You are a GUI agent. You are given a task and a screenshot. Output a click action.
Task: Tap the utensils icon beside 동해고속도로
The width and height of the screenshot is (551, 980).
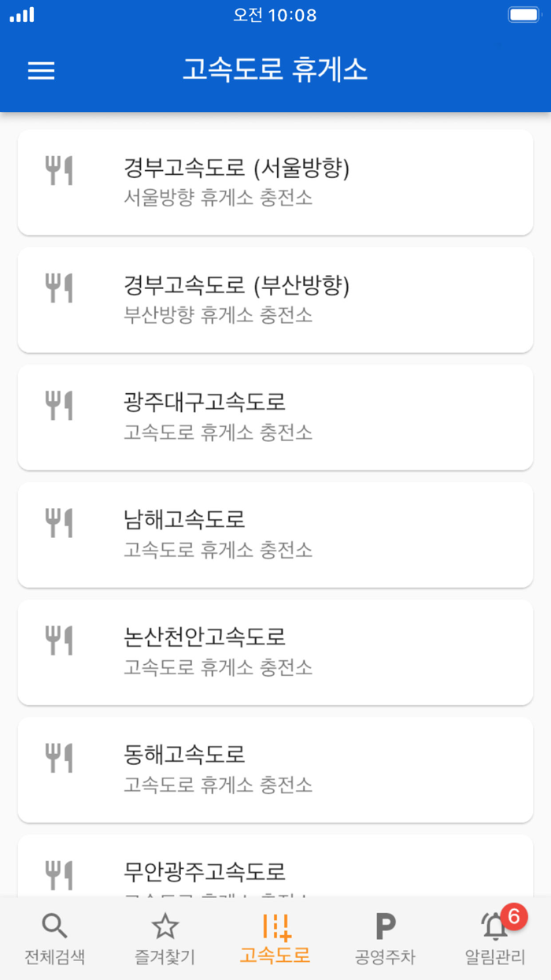pos(58,756)
